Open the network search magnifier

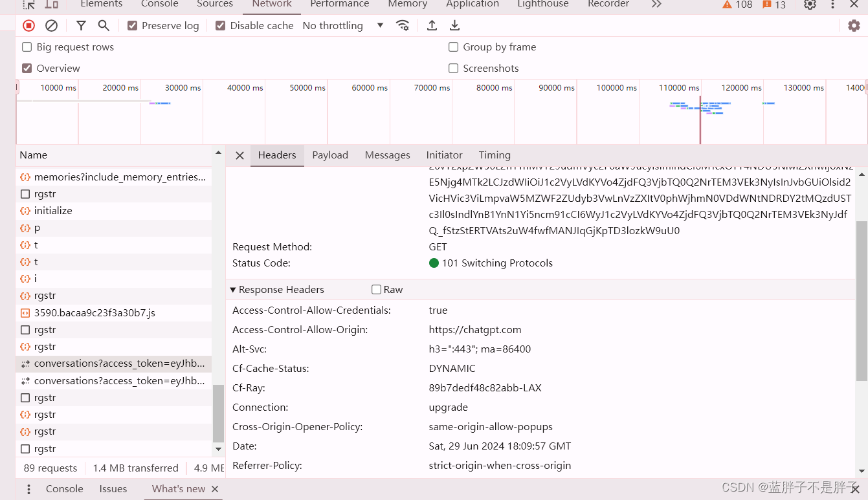pyautogui.click(x=104, y=26)
